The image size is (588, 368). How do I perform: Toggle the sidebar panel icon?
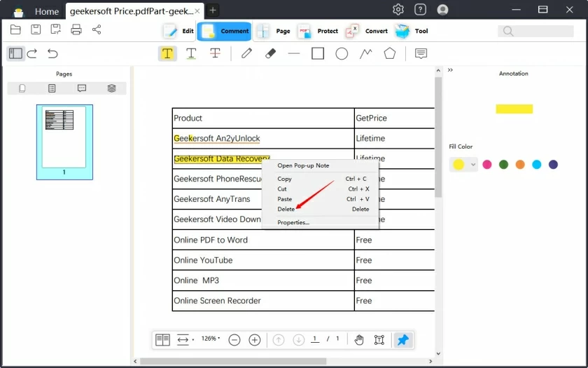(15, 53)
